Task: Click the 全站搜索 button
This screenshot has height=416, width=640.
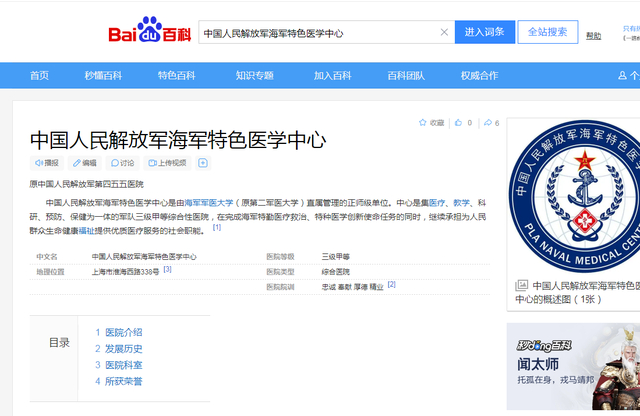Action: click(548, 32)
